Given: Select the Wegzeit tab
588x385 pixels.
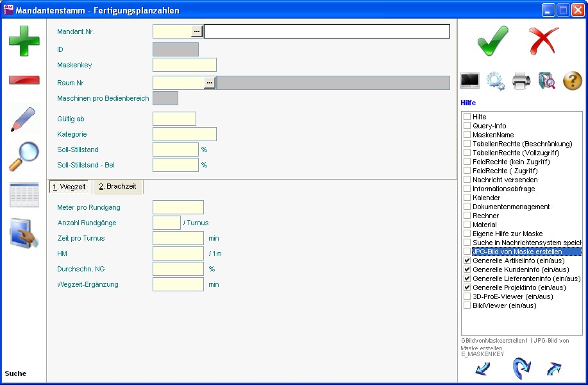Looking at the screenshot, I should tap(69, 187).
